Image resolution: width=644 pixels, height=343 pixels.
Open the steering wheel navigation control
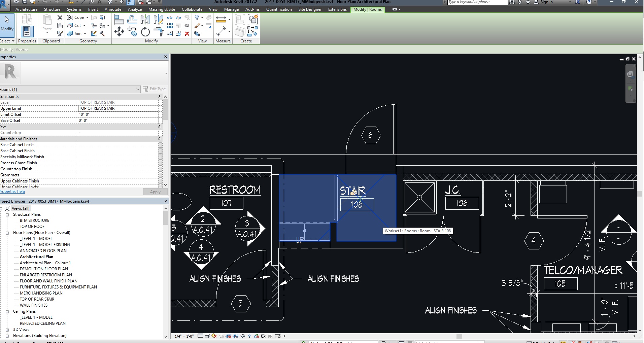point(630,74)
